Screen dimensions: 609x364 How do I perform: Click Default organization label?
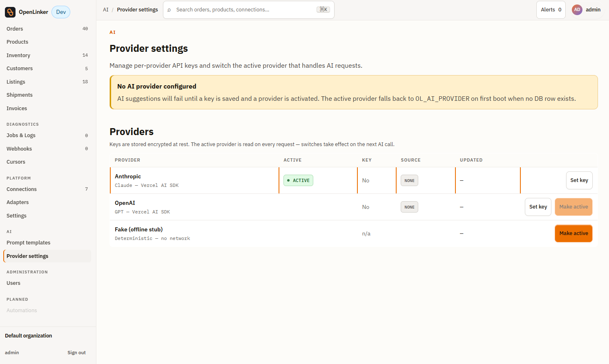29,336
